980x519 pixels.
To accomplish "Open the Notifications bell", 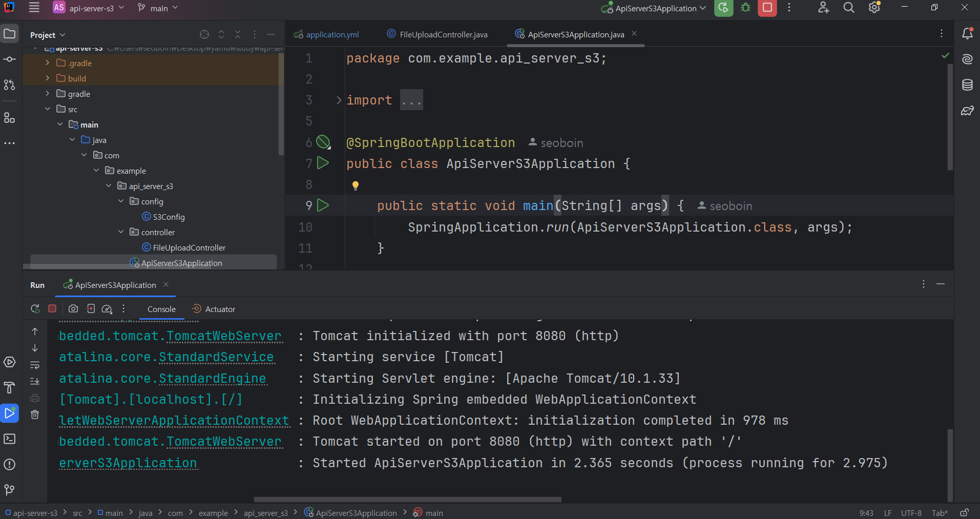I will pyautogui.click(x=967, y=34).
